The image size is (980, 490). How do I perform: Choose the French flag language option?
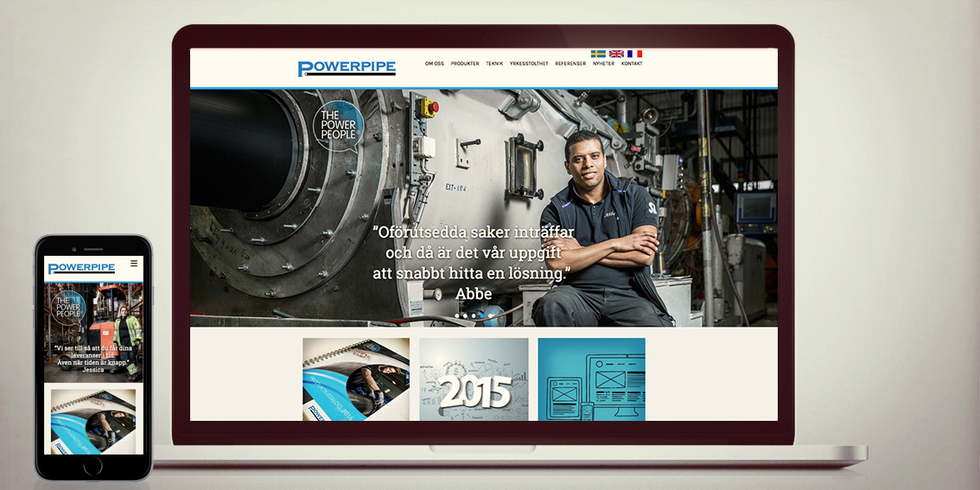point(634,54)
